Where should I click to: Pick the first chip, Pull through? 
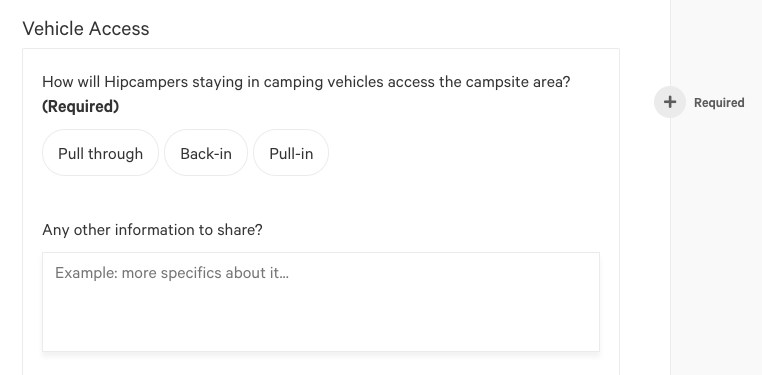pyautogui.click(x=101, y=153)
